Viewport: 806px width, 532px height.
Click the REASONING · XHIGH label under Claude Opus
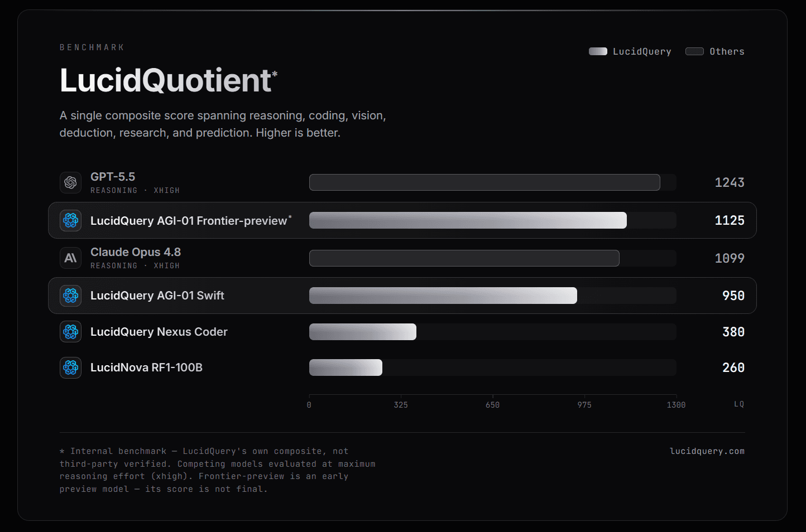click(135, 266)
